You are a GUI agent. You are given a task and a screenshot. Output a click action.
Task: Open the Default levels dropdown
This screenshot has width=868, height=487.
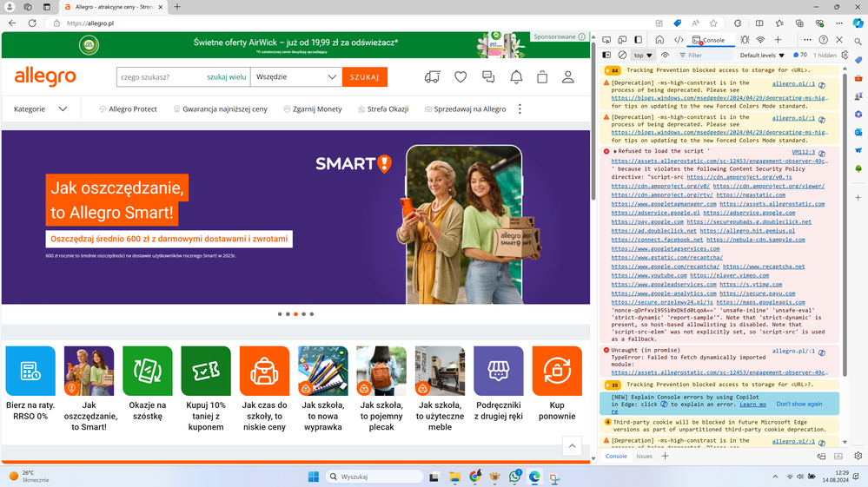pyautogui.click(x=762, y=56)
